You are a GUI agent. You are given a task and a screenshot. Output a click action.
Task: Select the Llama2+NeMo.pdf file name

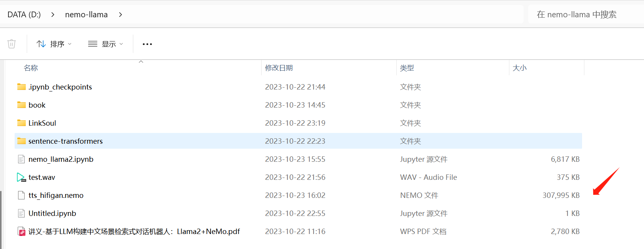pos(134,231)
